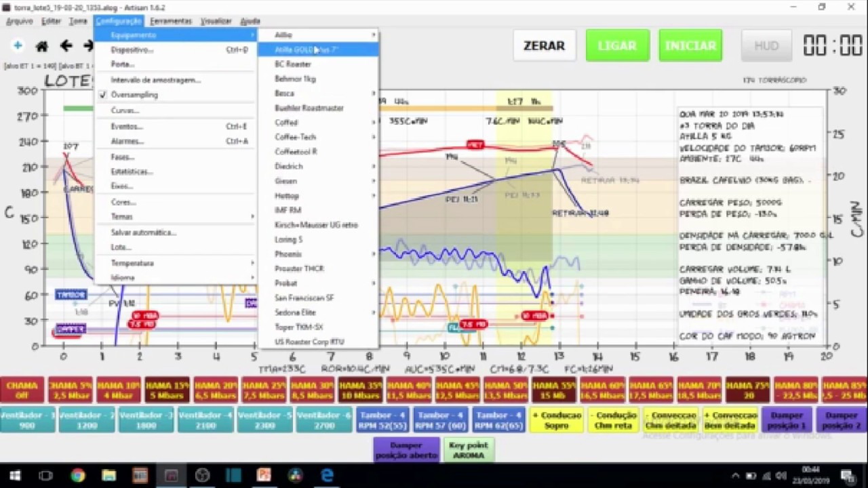Click the green INICIAR button

(x=690, y=46)
